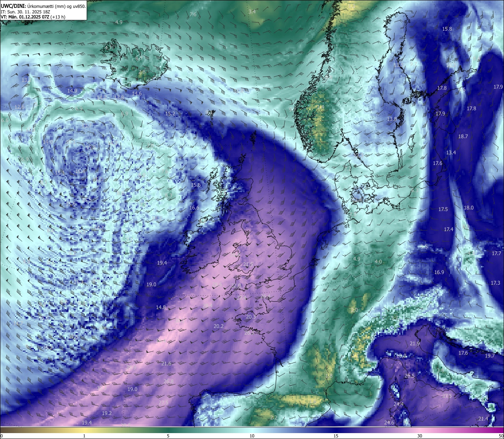Click the 50 tick on the colour scale
Viewport: 504px width, 439px height.
[501, 436]
